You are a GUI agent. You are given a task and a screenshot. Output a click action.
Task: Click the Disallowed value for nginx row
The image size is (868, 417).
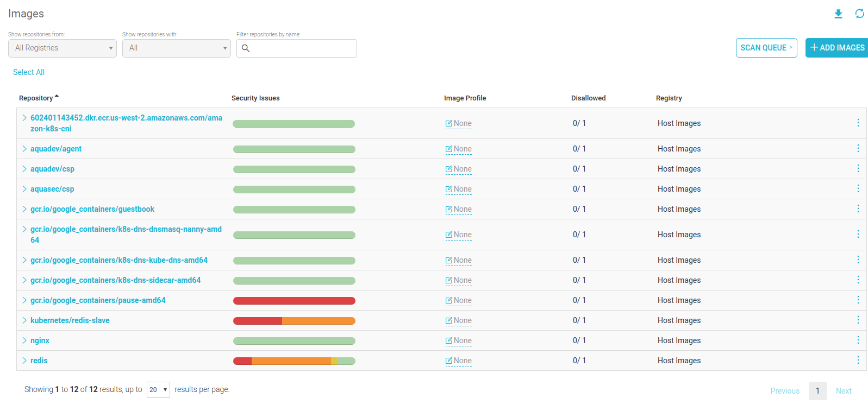579,340
